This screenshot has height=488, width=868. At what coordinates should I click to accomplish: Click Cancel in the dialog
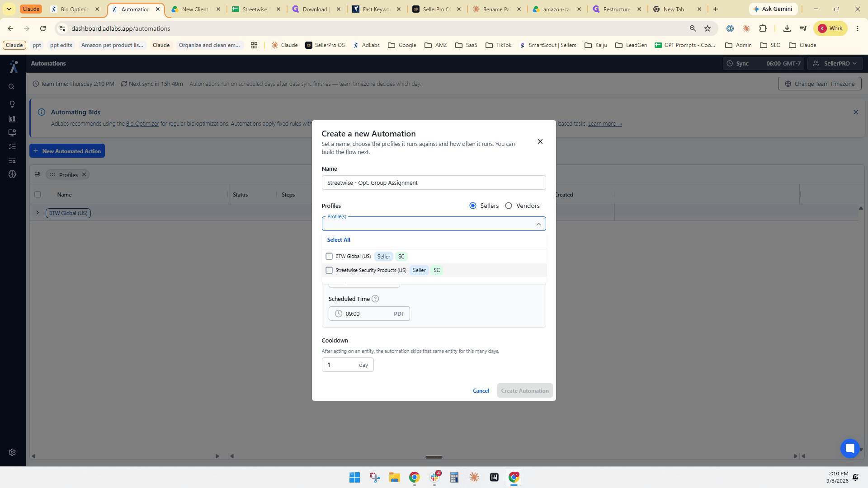[481, 391]
